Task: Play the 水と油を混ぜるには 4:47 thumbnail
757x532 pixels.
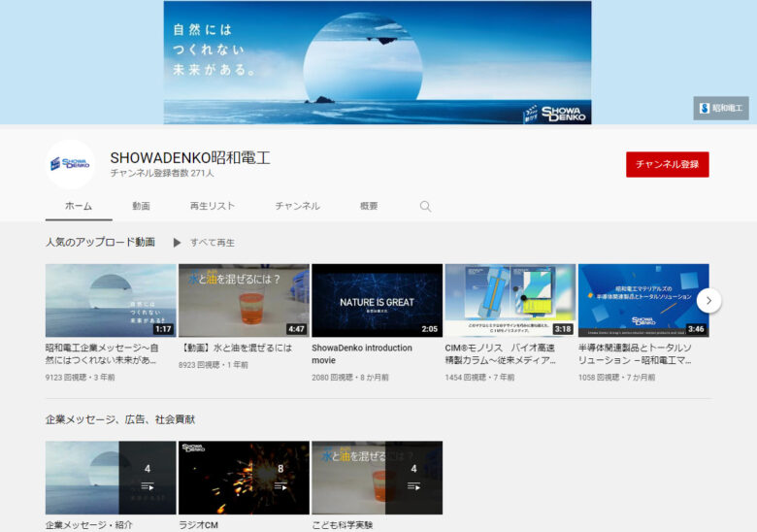Action: click(244, 300)
